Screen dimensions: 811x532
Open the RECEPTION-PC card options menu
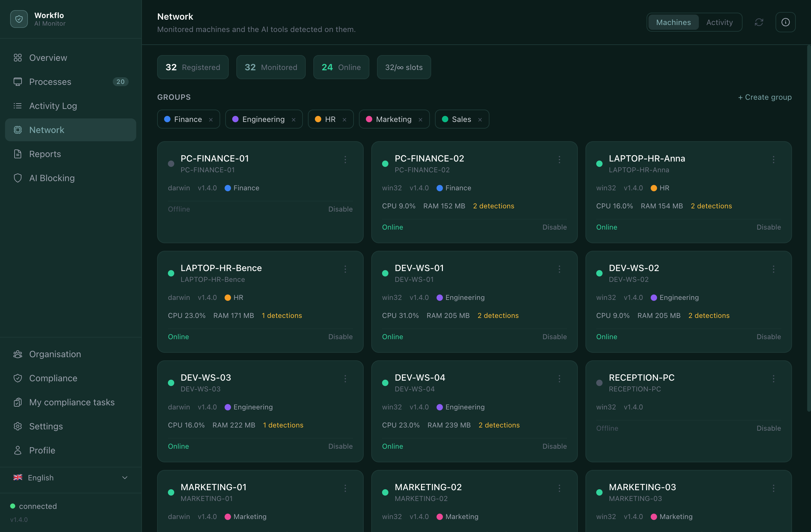(774, 379)
